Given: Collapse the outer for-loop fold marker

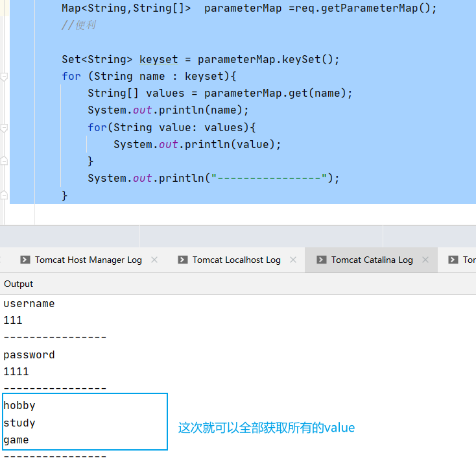Looking at the screenshot, I should pos(4,77).
